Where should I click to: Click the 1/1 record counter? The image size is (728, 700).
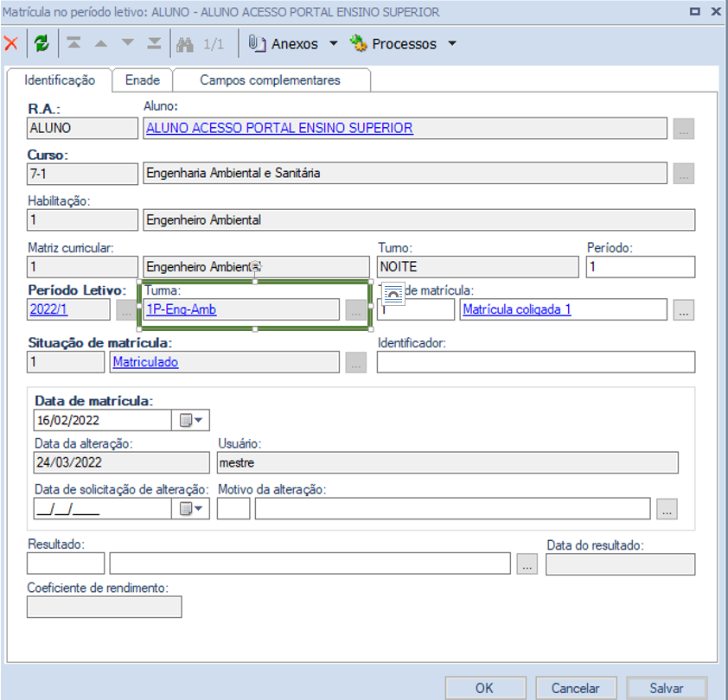click(x=214, y=45)
